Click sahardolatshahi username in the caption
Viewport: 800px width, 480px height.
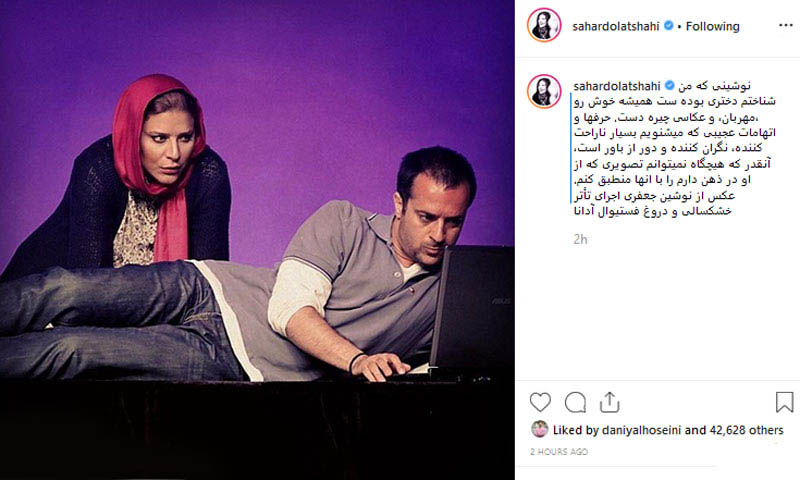[x=617, y=86]
